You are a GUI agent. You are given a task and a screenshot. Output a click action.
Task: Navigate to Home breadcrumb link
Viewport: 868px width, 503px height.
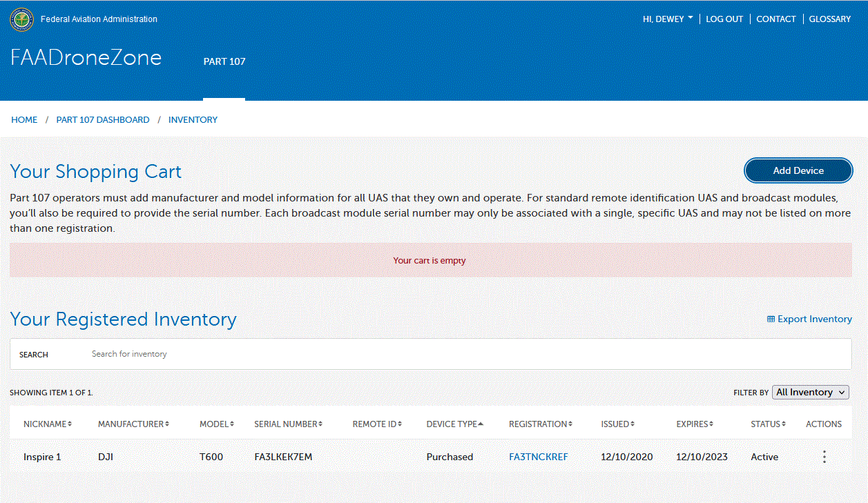tap(24, 120)
